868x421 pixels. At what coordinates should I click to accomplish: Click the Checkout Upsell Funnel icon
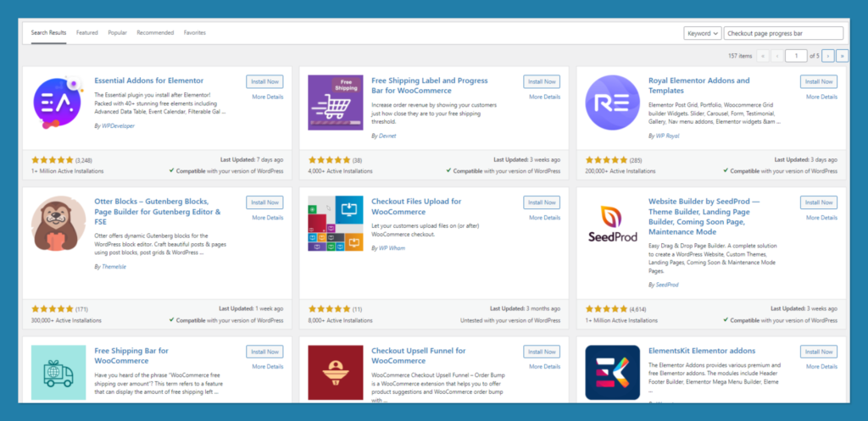pos(336,373)
